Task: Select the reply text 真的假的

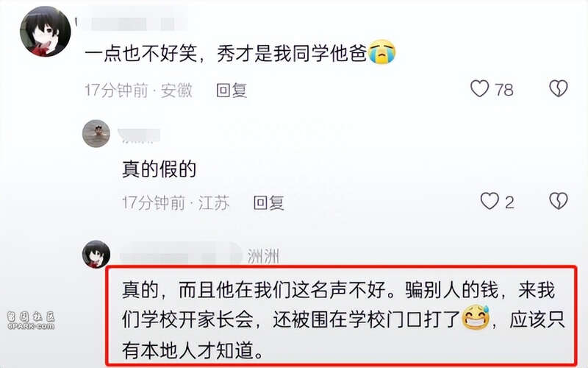Action: point(159,169)
